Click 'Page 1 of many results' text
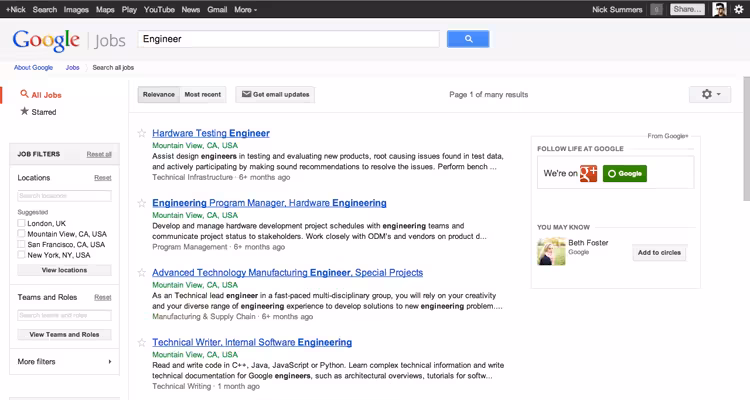 click(x=488, y=95)
